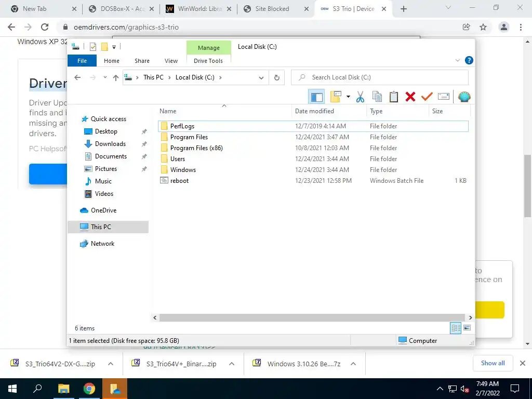Expand the folder options dropdown arrow
The image size is (532, 399).
pos(348,97)
